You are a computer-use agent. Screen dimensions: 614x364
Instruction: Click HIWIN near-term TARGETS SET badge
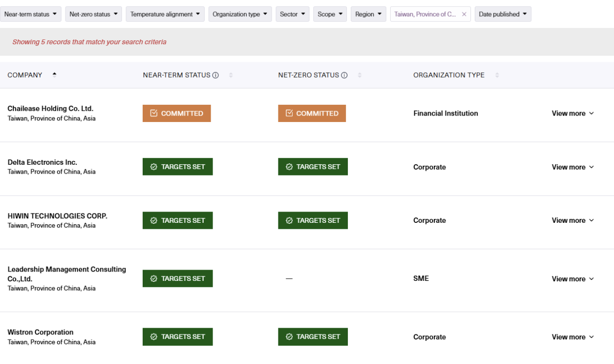coord(178,220)
